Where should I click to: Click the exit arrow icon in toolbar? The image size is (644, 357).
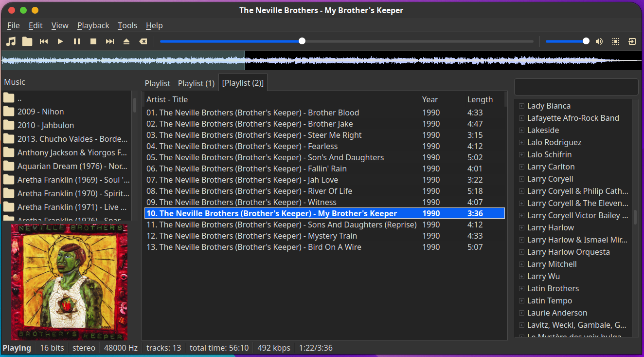[x=632, y=41]
